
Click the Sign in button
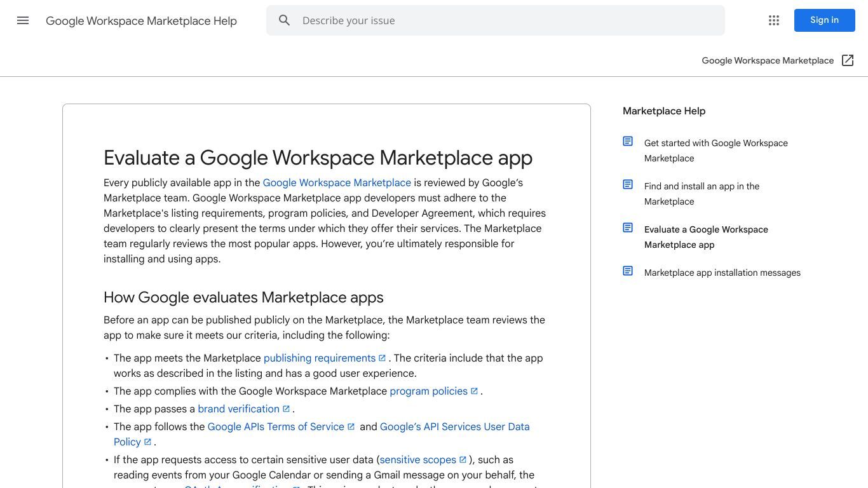coord(824,20)
